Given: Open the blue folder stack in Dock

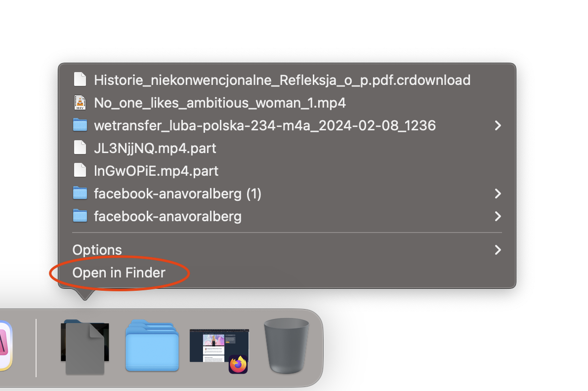Looking at the screenshot, I should click(152, 345).
